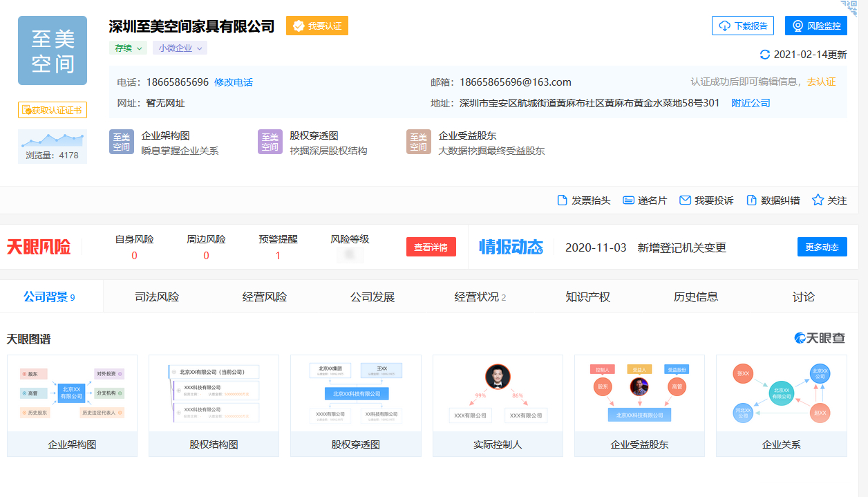
Task: Click the 附近公司 link
Action: 751,103
